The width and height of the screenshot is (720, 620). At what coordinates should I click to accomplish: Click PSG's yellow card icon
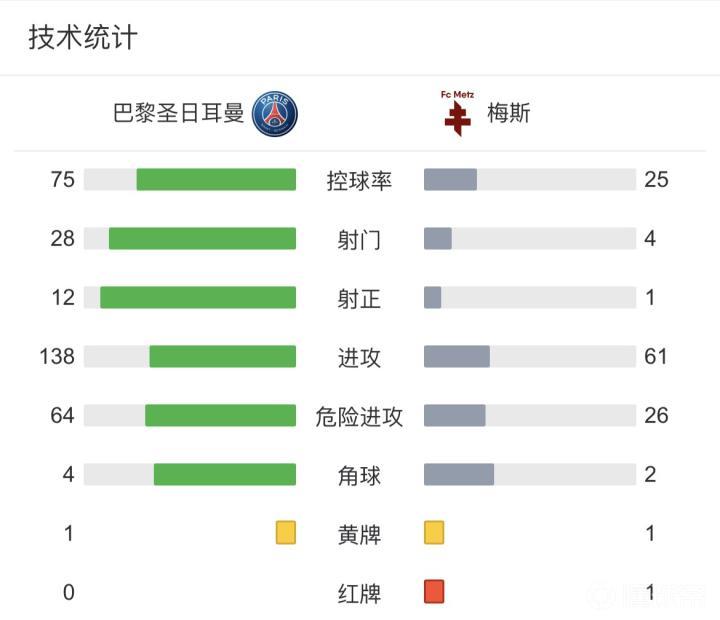[286, 533]
